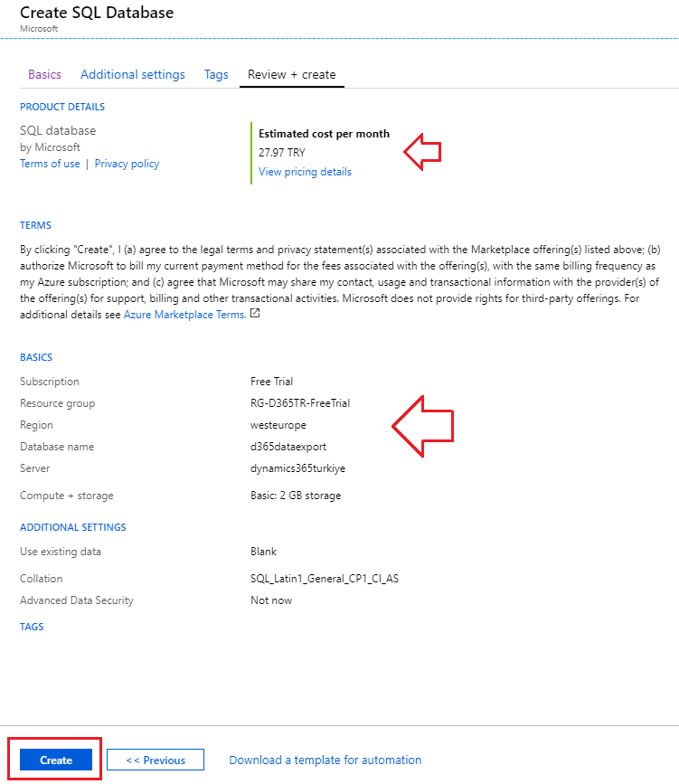679x784 pixels.
Task: Select database name d365dataexport
Action: 288,447
